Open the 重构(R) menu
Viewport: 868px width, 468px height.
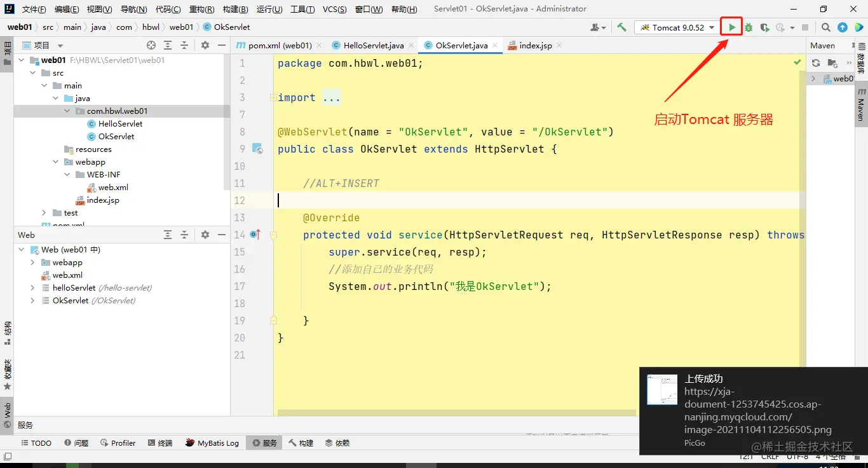point(201,10)
